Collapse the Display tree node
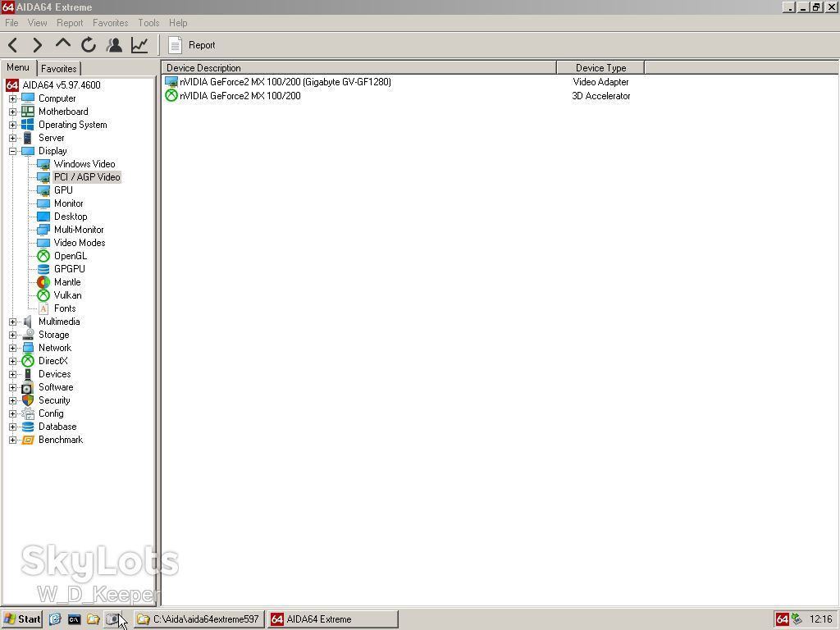Viewport: 840px width, 630px height. 13,151
